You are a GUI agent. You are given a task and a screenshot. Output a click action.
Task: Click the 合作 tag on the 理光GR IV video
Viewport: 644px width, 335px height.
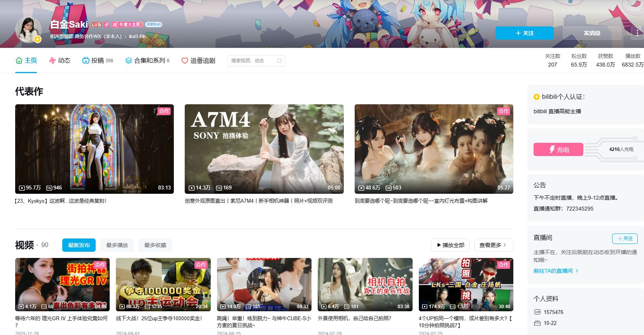click(100, 265)
